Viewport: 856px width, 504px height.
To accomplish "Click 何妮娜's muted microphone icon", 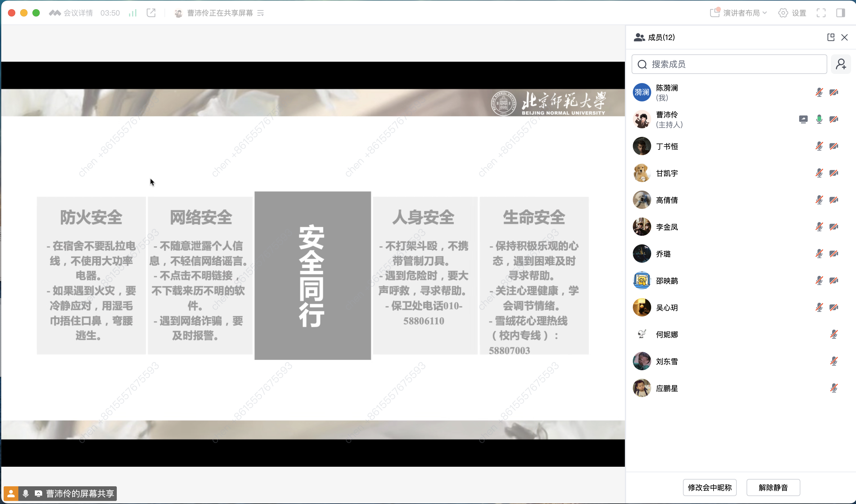I will (x=834, y=334).
